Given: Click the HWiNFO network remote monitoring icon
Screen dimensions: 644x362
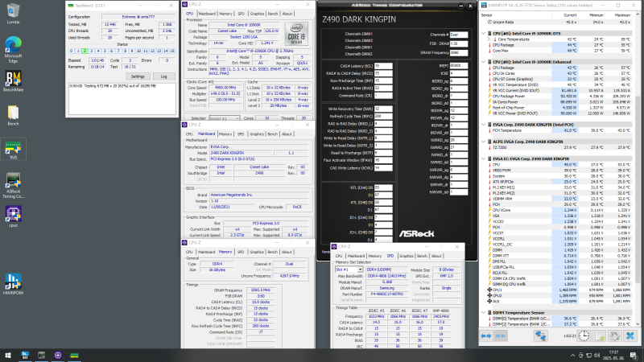Looking at the screenshot, I should coord(540,335).
